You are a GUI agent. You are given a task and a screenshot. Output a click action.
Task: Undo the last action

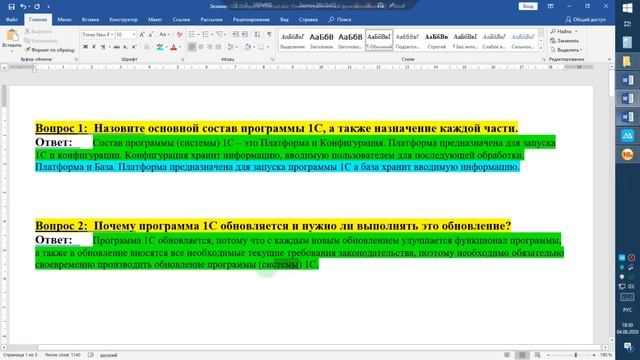(x=24, y=6)
